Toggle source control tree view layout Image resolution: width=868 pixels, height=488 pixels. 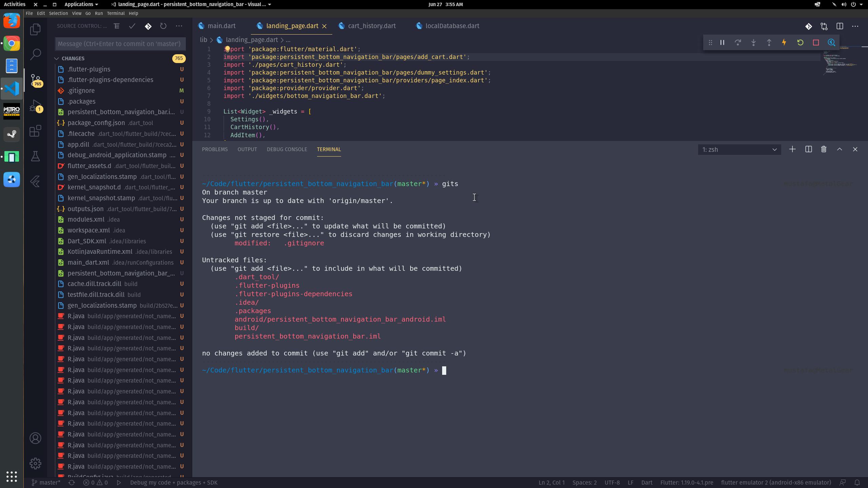117,26
